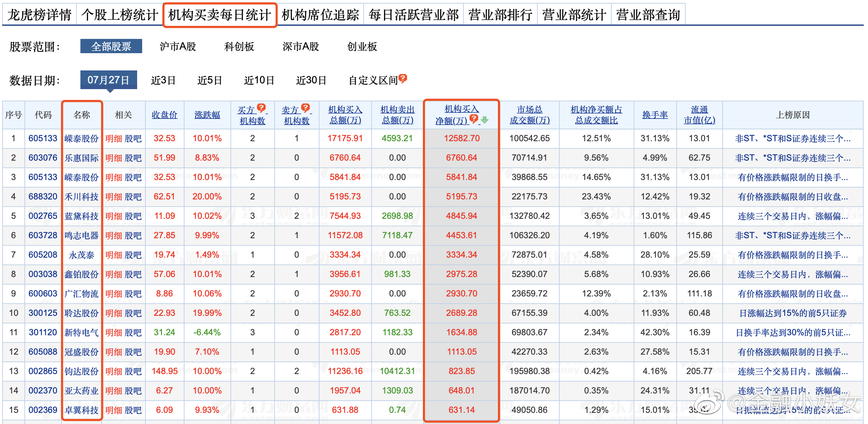Open 聆达股份 reason 日涨幅达到15%的前5只证券

tap(793, 313)
